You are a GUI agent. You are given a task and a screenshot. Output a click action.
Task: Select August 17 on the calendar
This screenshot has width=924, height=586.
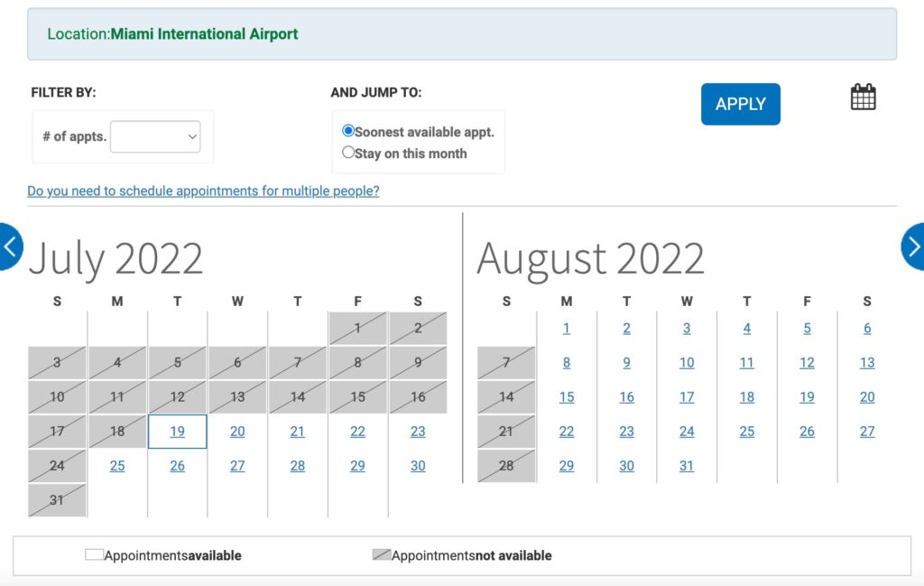tap(686, 397)
